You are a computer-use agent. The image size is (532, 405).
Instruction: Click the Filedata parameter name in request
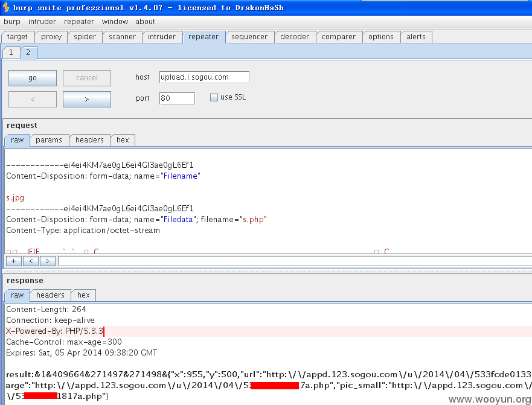(x=178, y=220)
